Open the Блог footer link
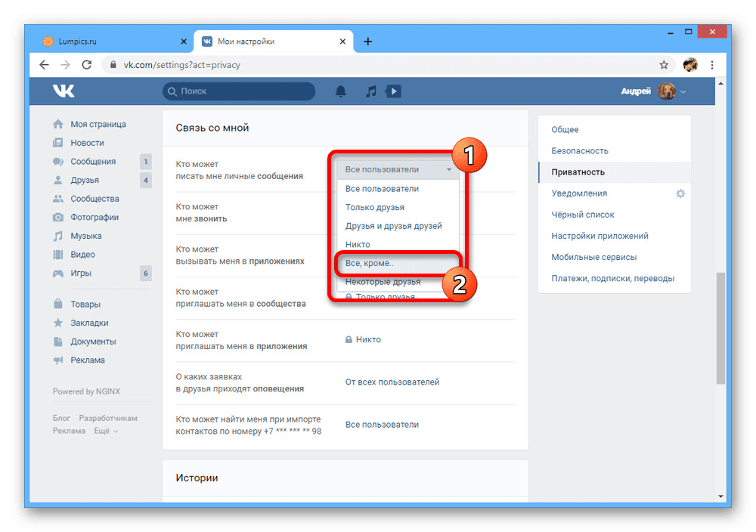 61,419
